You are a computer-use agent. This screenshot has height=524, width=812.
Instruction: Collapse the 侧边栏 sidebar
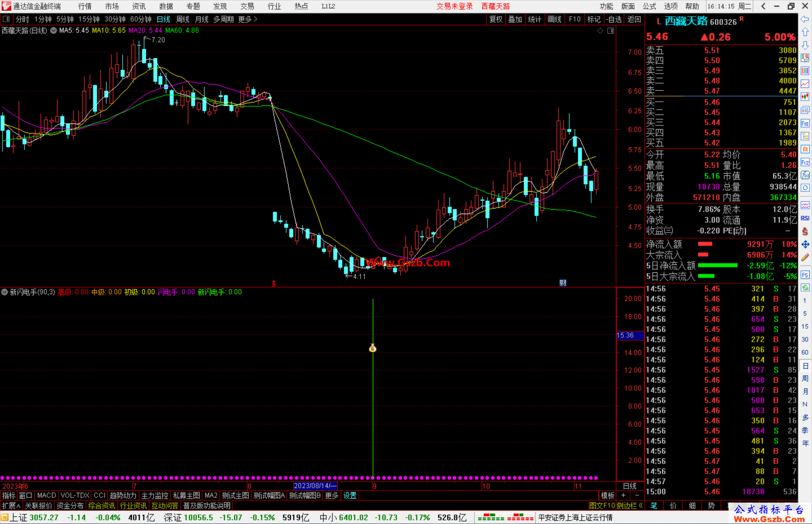[x=630, y=506]
